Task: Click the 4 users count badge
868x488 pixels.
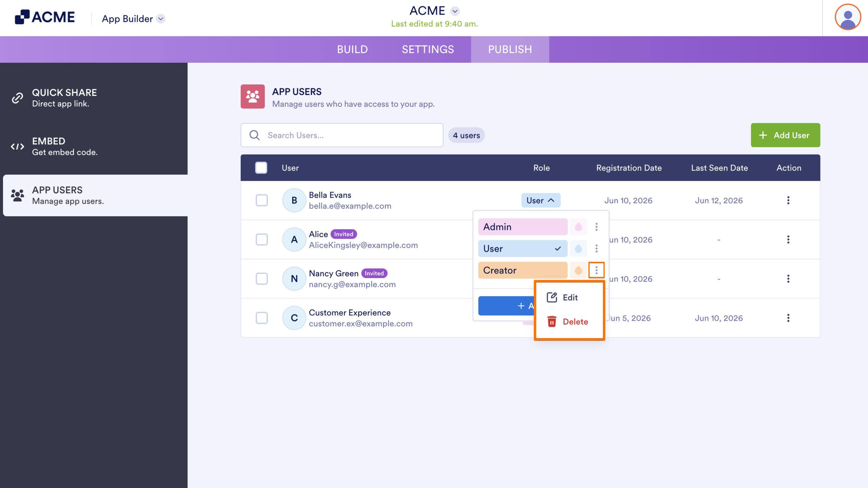Action: click(x=466, y=135)
